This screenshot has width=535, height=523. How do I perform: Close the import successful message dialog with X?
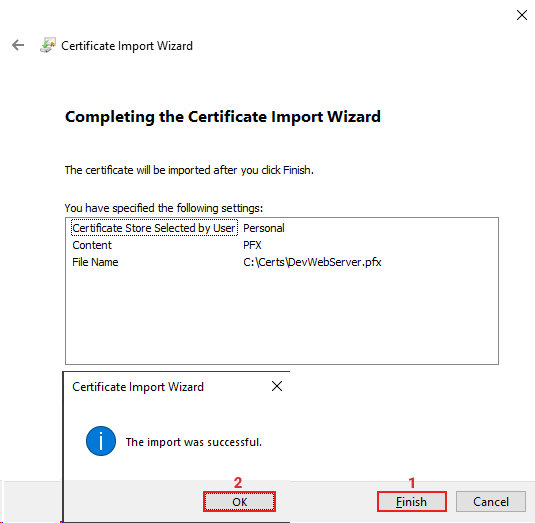(277, 386)
